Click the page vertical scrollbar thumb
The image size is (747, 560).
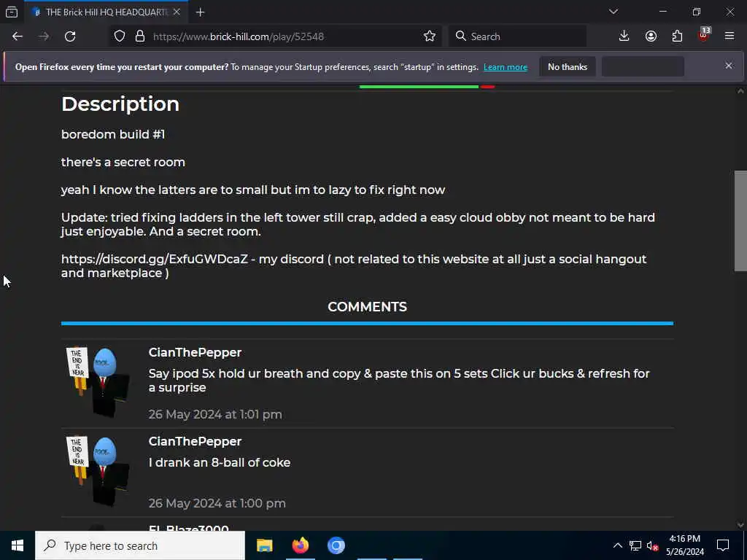coord(740,220)
